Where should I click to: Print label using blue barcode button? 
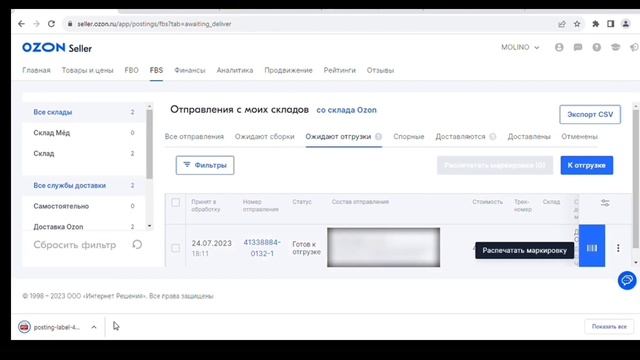click(592, 246)
